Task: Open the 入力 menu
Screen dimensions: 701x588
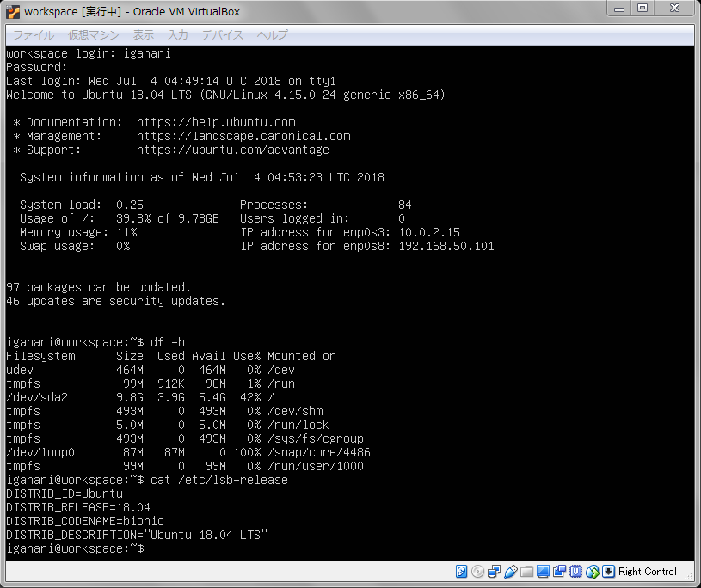Action: coord(177,35)
